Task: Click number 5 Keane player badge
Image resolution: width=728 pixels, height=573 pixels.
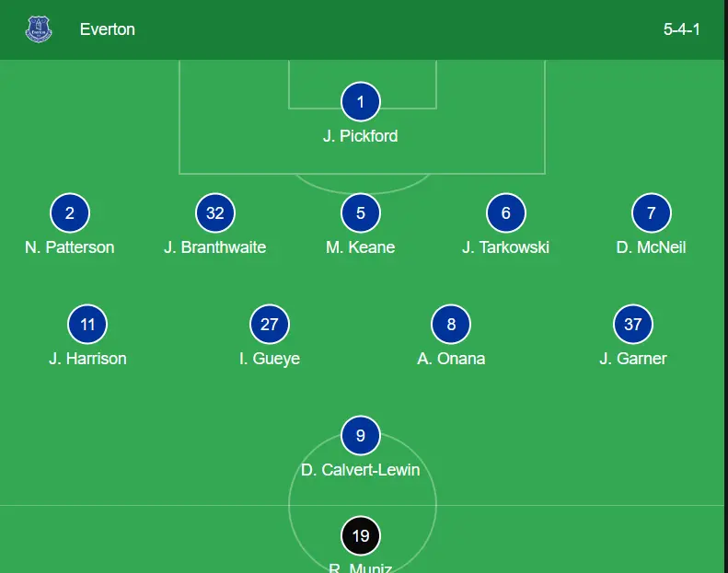Action: (x=361, y=213)
